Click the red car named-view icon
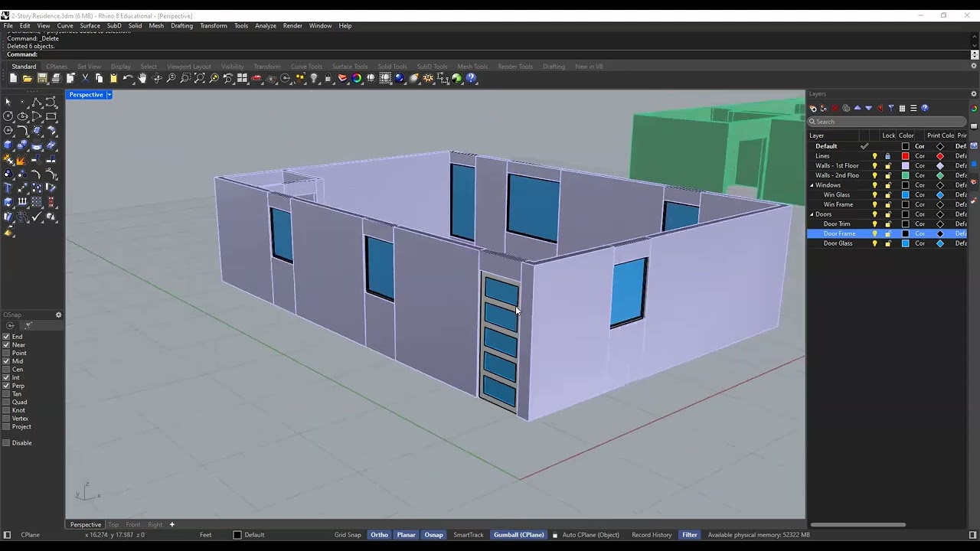Screen dimensions: 980x551 [x=256, y=78]
